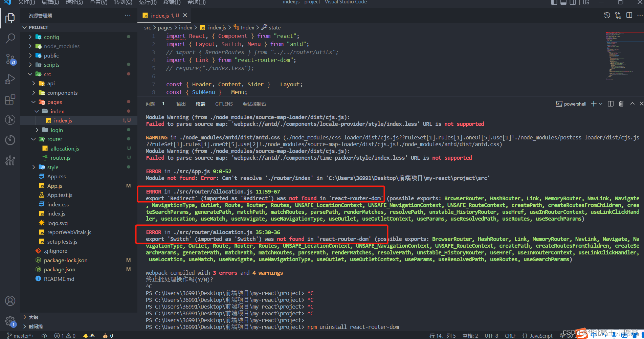Viewport: 644px width, 339px height.
Task: Switch to the 输出 panel tab
Action: 181,104
